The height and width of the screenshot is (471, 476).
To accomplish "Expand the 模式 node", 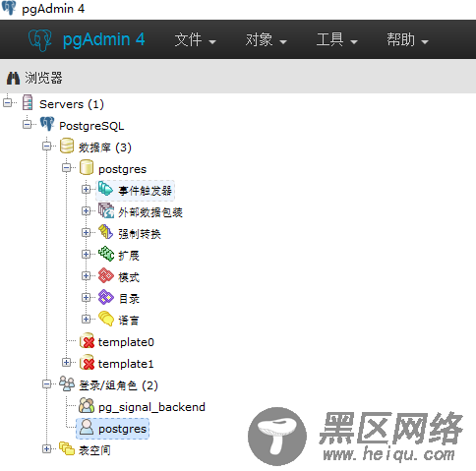I will coord(86,275).
